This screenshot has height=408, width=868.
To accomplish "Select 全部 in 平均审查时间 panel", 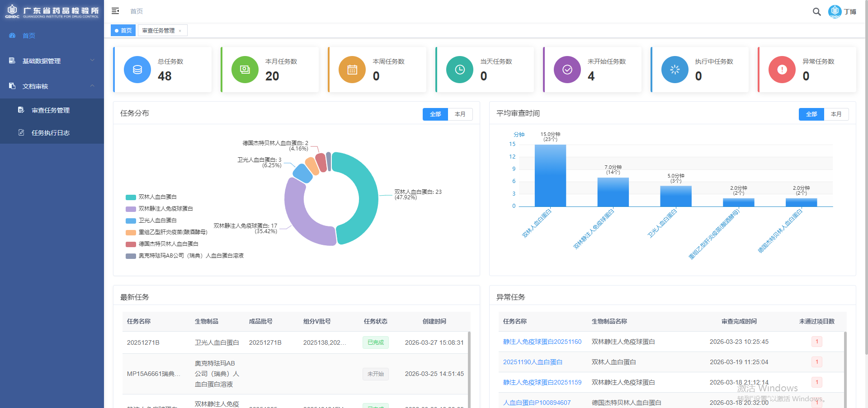I will point(811,114).
